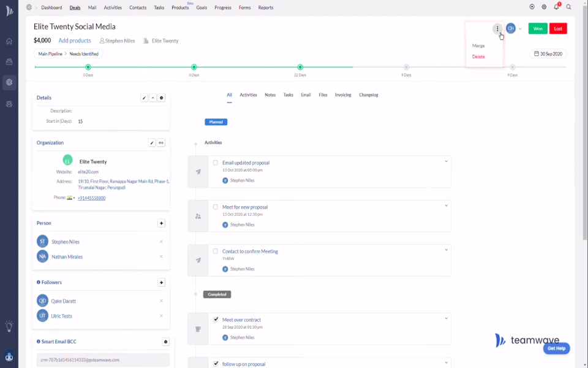Open the owner CH dropdown arrow
The image size is (588, 368).
tap(520, 29)
